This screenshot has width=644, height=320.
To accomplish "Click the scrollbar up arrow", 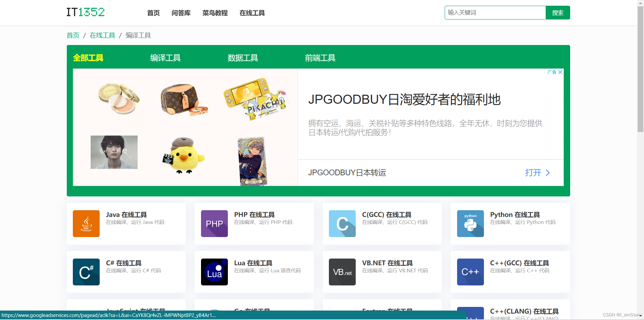I will coord(640,3).
